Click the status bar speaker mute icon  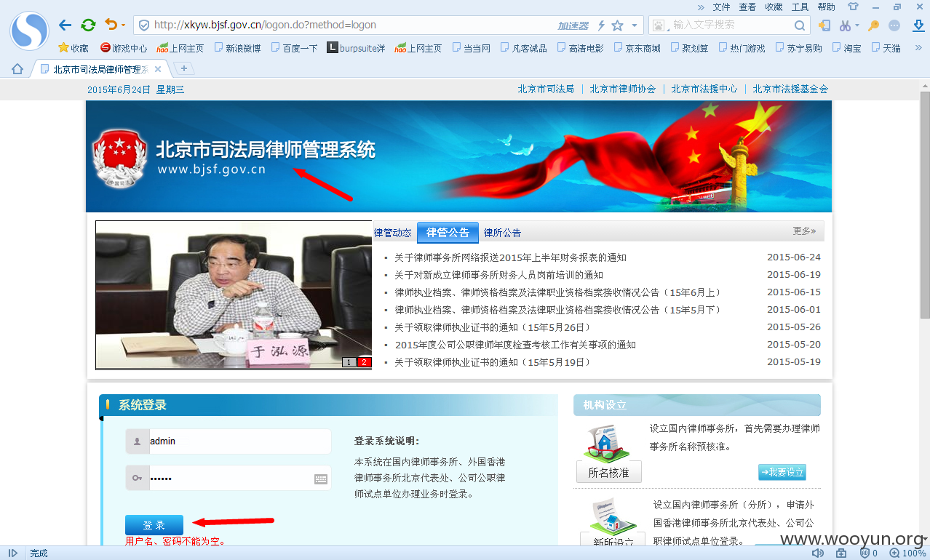[x=818, y=553]
